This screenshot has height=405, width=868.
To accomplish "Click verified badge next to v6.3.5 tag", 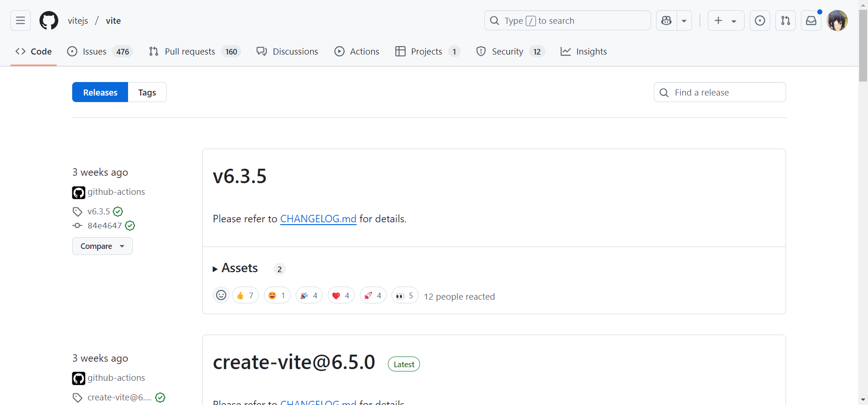I will pos(118,212).
